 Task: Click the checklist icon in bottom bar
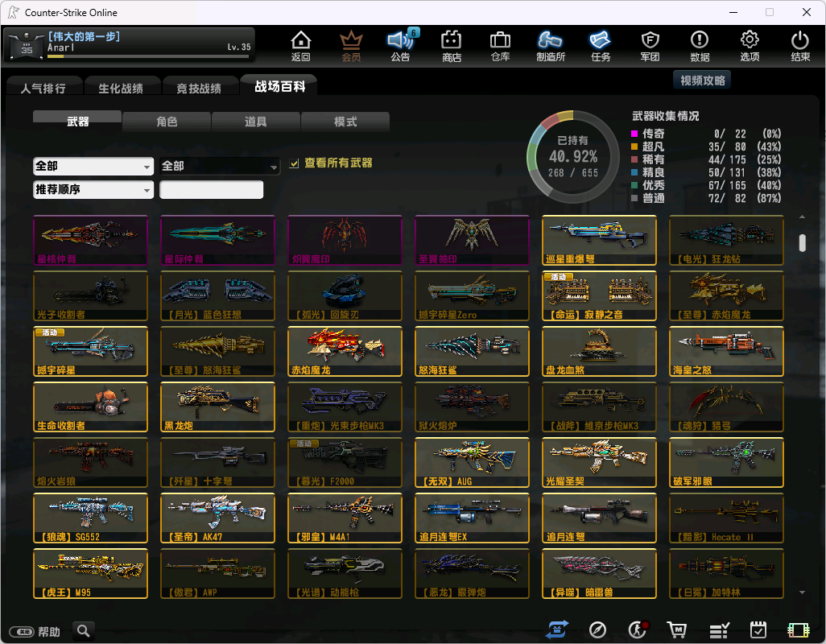pos(719,630)
